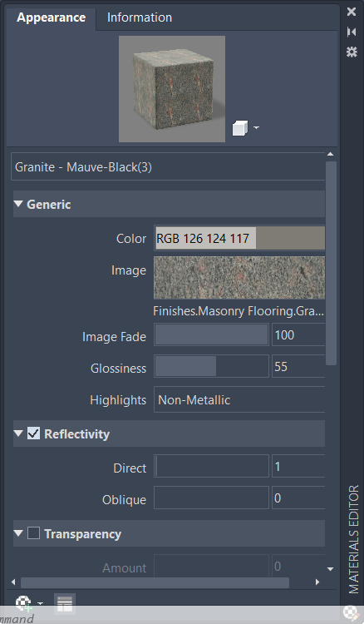The image size is (364, 624).
Task: Switch to the Information tab
Action: [140, 17]
